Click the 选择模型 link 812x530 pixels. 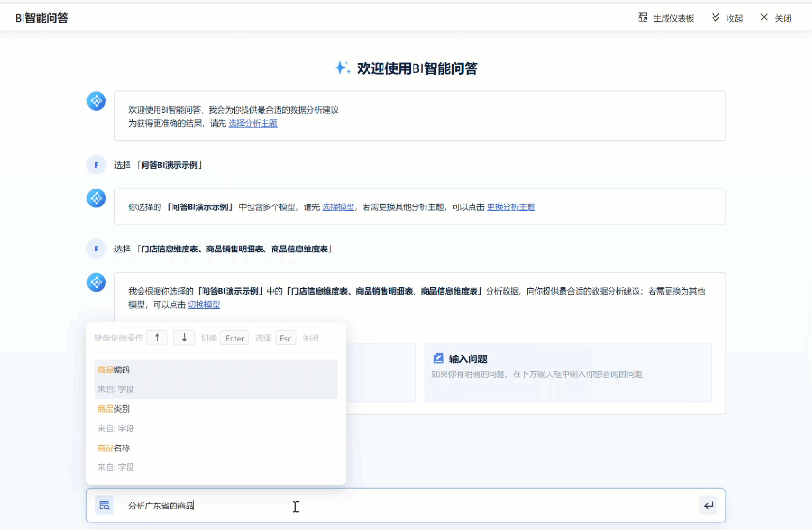coord(338,206)
